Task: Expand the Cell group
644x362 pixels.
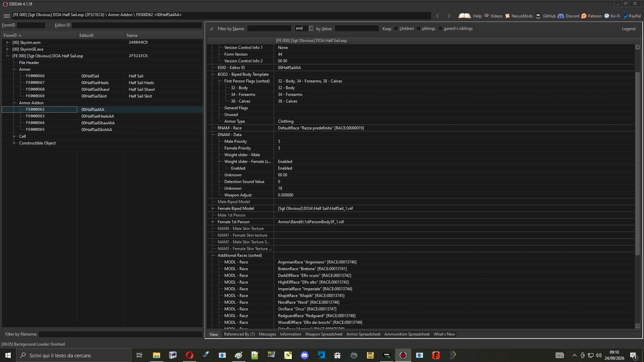Action: [14, 136]
